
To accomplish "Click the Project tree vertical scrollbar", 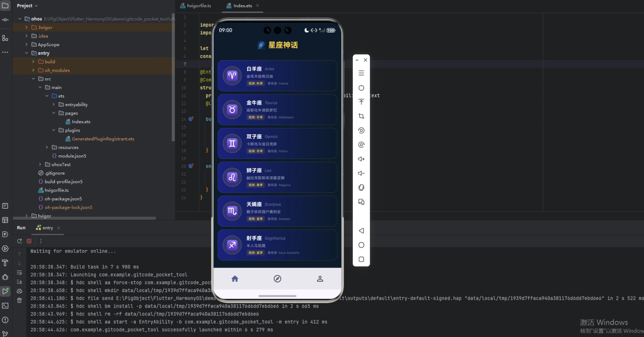I will [173, 77].
